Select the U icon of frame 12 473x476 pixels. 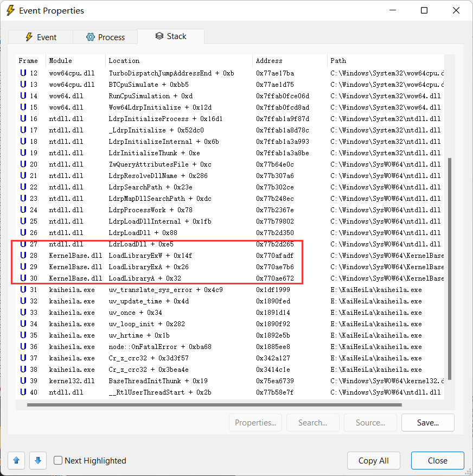tap(23, 73)
